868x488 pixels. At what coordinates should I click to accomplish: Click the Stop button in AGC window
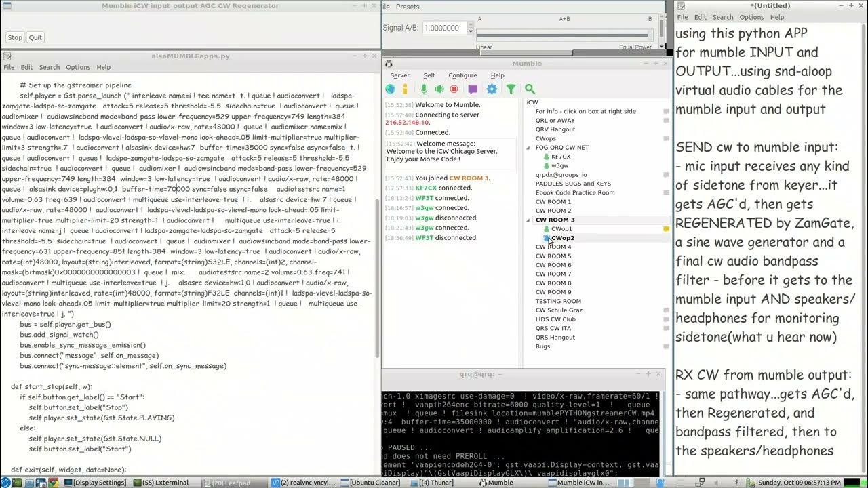tap(15, 38)
